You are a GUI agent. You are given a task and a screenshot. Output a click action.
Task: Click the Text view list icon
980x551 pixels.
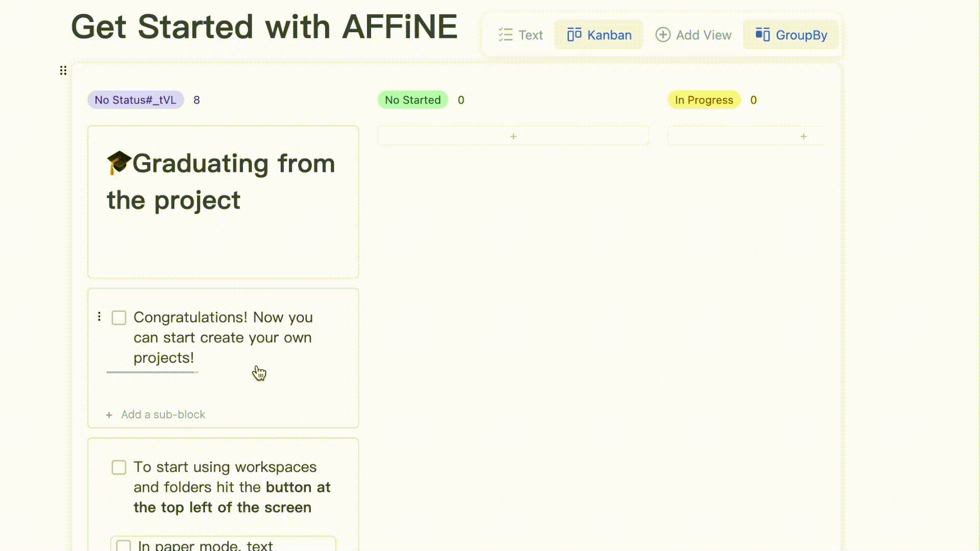pyautogui.click(x=505, y=35)
